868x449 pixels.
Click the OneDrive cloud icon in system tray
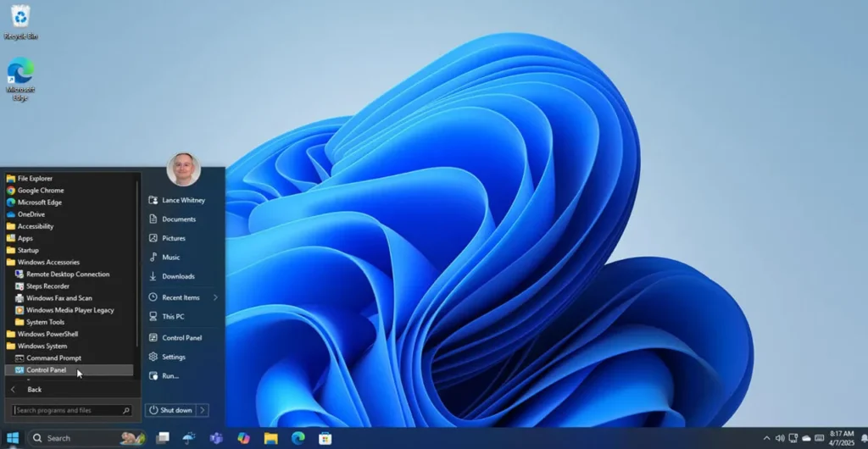(x=806, y=438)
